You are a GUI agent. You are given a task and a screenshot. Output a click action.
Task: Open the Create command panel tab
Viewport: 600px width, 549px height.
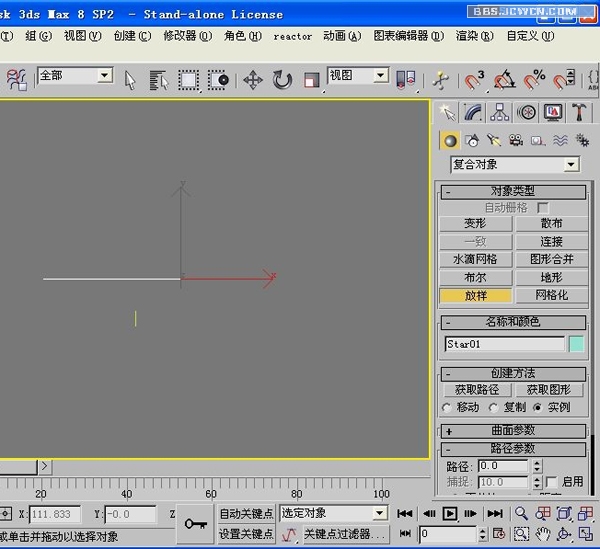point(447,112)
